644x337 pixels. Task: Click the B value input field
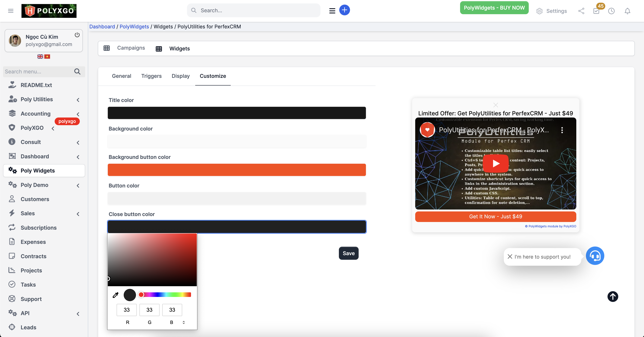click(x=172, y=310)
